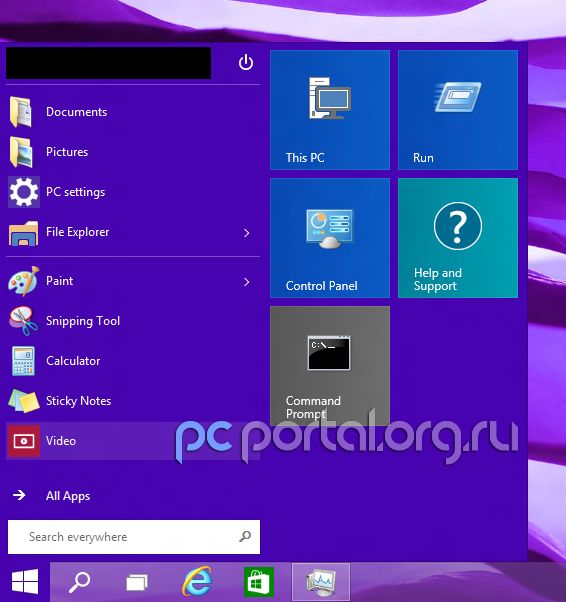The height and width of the screenshot is (602, 566).
Task: Select the Snipping Tool label
Action: 83,321
